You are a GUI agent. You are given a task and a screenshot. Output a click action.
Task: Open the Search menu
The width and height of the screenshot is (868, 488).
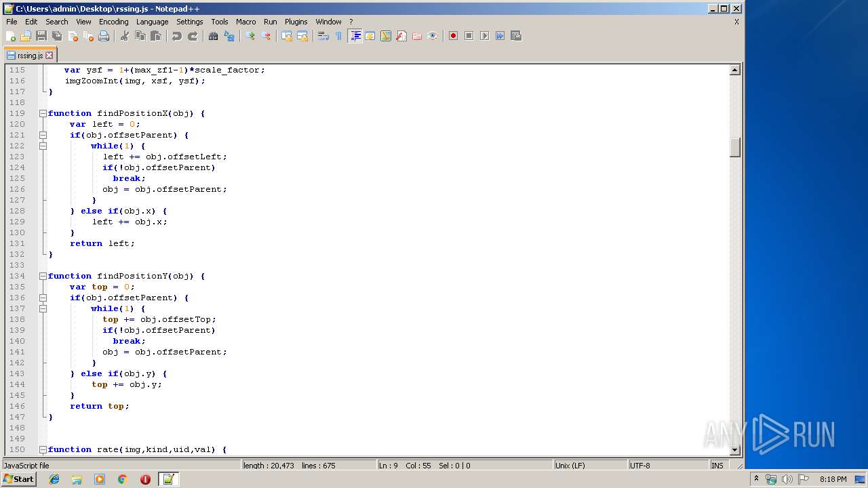[x=57, y=22]
